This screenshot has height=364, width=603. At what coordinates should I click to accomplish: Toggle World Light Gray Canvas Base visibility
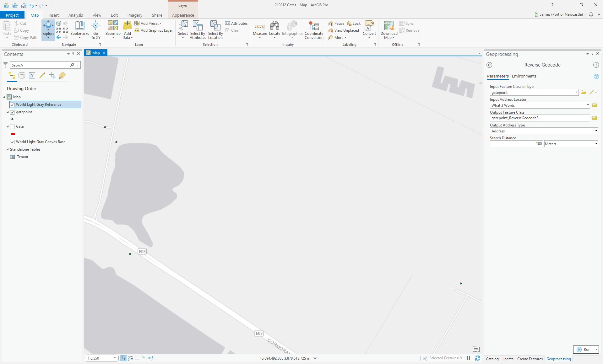(12, 142)
